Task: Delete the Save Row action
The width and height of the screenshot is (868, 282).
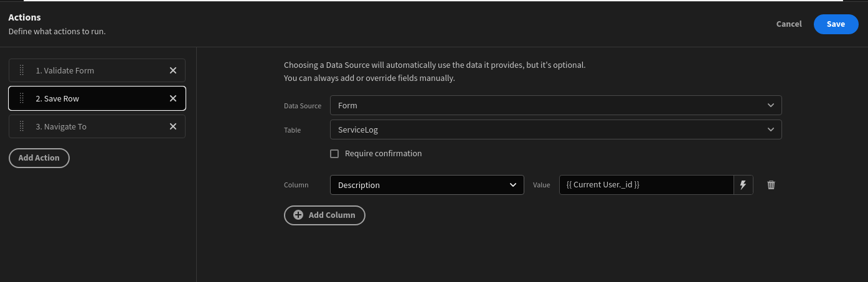Action: pos(173,98)
